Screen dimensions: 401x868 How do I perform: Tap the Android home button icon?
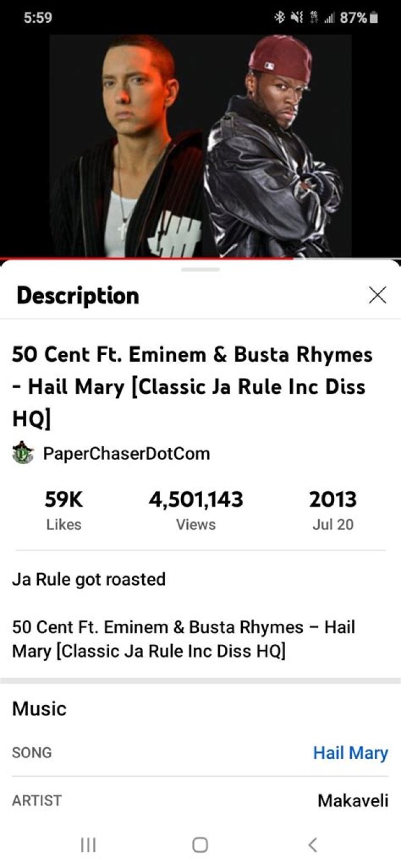pos(200,845)
